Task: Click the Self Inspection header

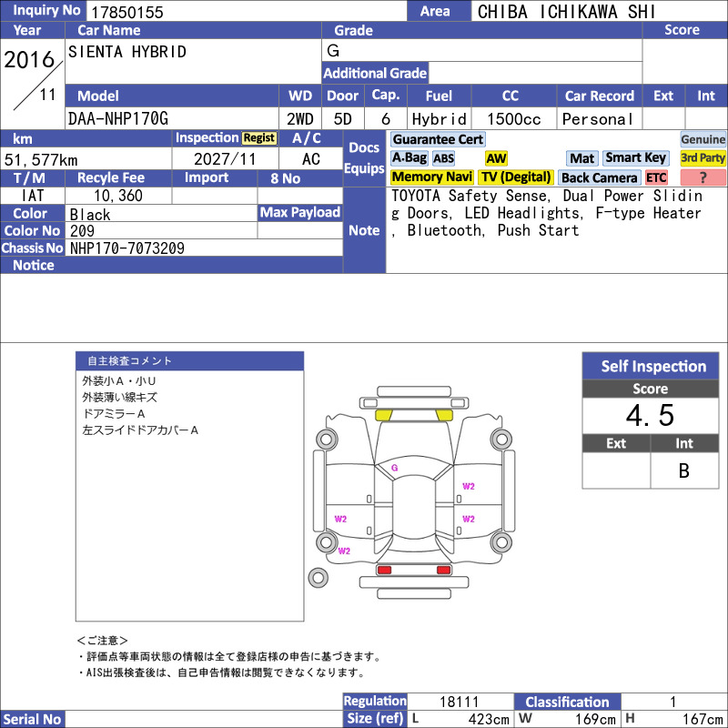Action: (x=651, y=366)
